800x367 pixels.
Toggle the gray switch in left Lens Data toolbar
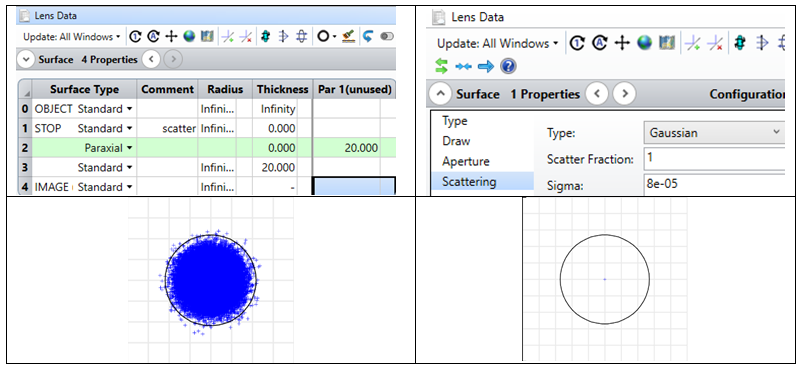388,37
